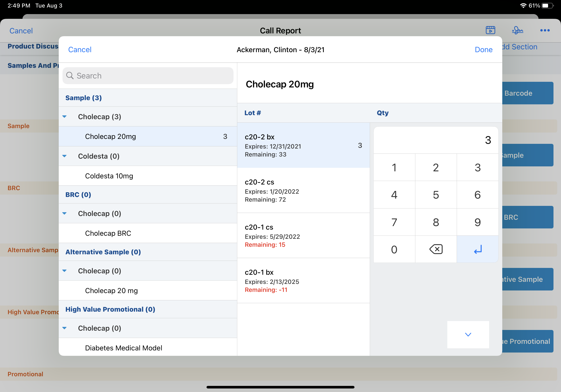Choose lot c20-1 bx row
The height and width of the screenshot is (392, 561).
pyautogui.click(x=303, y=281)
